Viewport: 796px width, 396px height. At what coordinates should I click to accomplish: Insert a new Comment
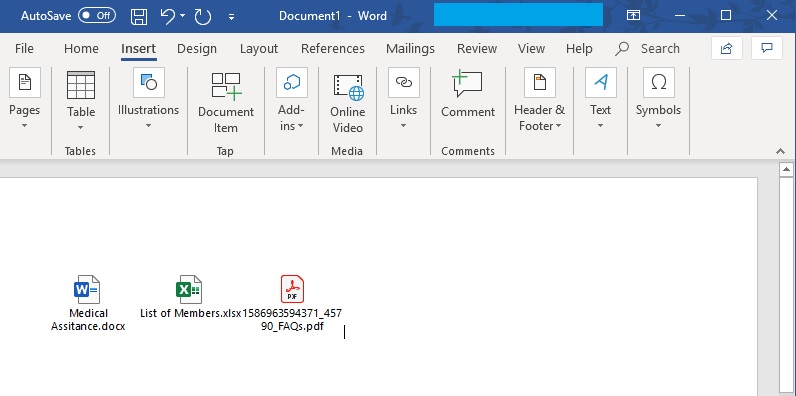point(468,94)
